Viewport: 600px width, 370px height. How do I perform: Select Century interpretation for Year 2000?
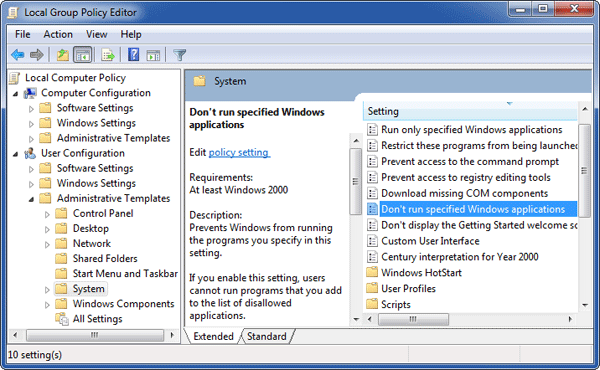click(x=460, y=257)
